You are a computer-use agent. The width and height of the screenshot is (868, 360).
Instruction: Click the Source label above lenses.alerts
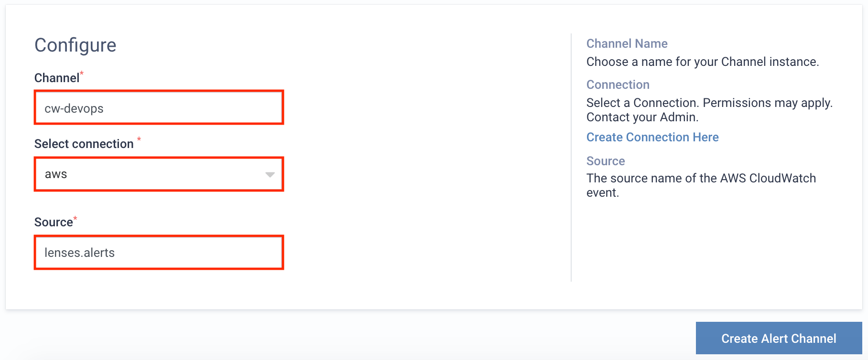click(x=54, y=222)
